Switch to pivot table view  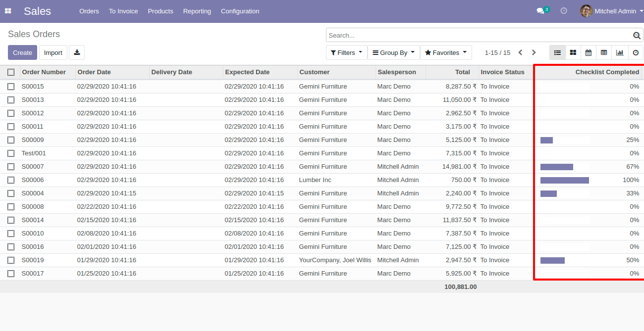604,52
